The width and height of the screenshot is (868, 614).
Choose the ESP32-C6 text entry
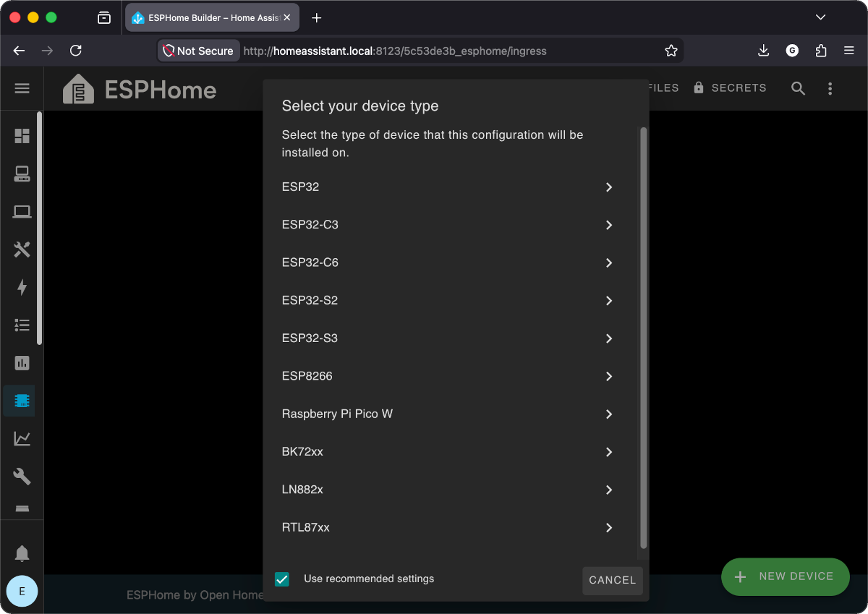(310, 263)
